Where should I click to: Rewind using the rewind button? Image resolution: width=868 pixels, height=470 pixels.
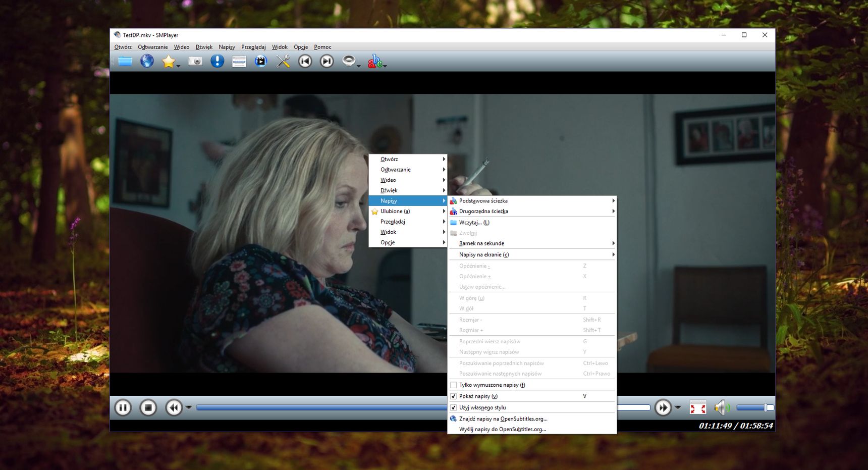pos(174,407)
